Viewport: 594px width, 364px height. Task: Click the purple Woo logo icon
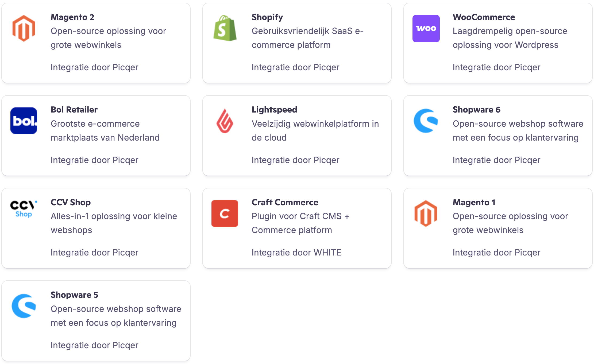tap(426, 28)
